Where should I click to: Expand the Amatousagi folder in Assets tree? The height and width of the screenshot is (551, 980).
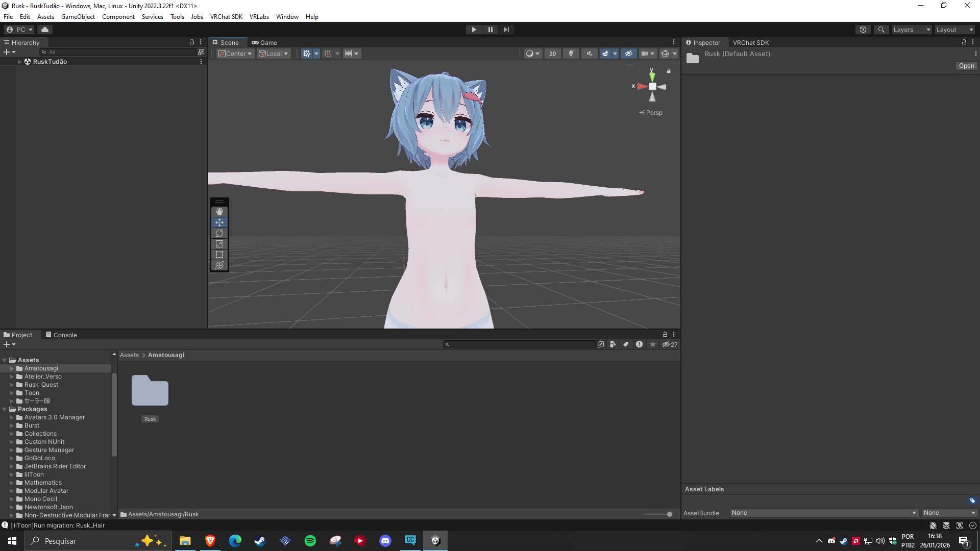(12, 368)
